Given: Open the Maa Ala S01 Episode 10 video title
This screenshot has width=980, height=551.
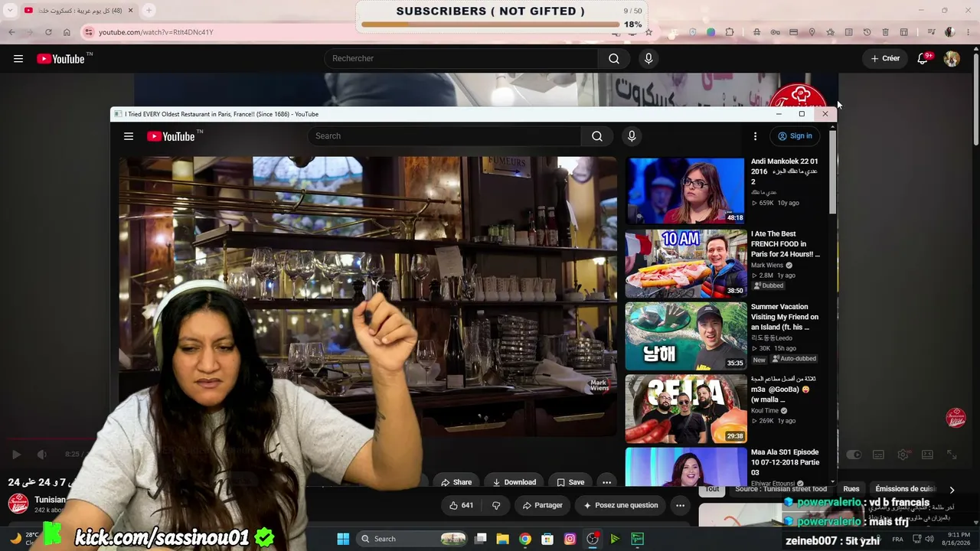Looking at the screenshot, I should [x=786, y=462].
